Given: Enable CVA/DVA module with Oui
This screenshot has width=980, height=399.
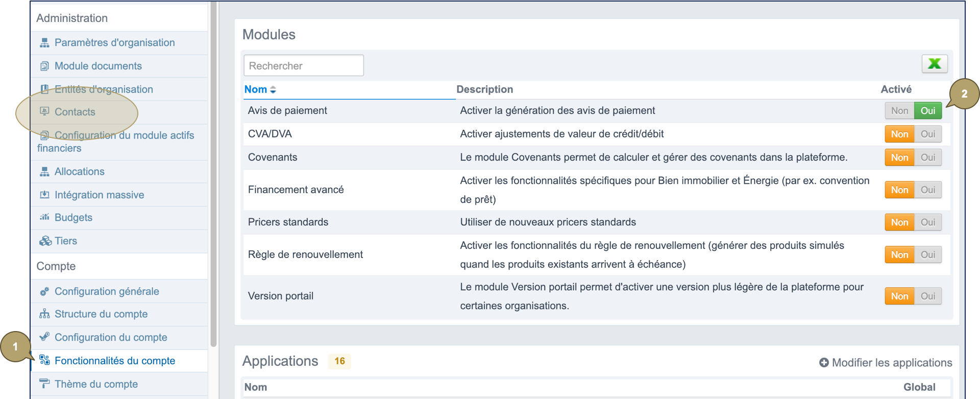Looking at the screenshot, I should [x=928, y=134].
